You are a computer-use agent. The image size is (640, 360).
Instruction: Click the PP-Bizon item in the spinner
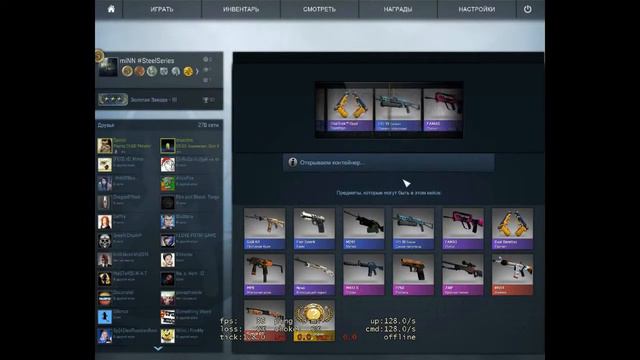(x=398, y=110)
